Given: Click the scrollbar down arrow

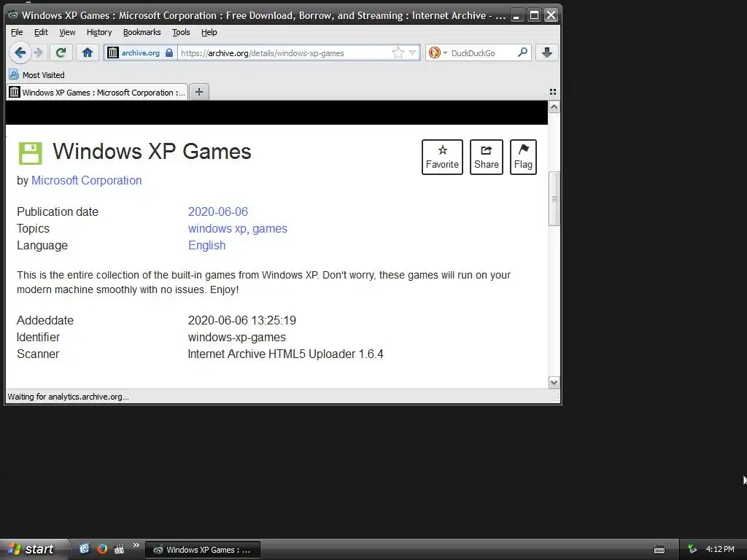Looking at the screenshot, I should [x=554, y=382].
